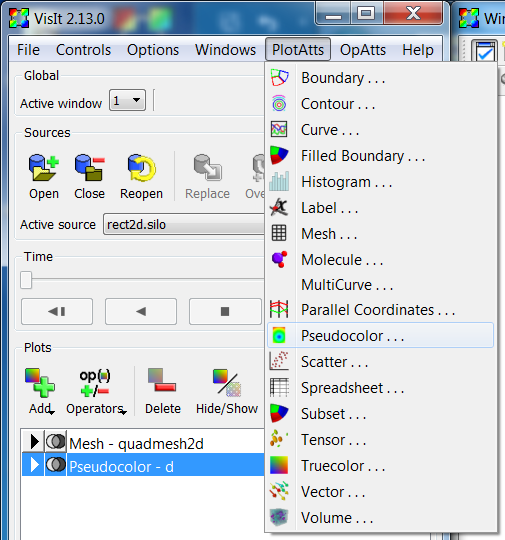Screen dimensions: 505x540
Task: Click the Volume plot cube icon
Action: point(279,517)
